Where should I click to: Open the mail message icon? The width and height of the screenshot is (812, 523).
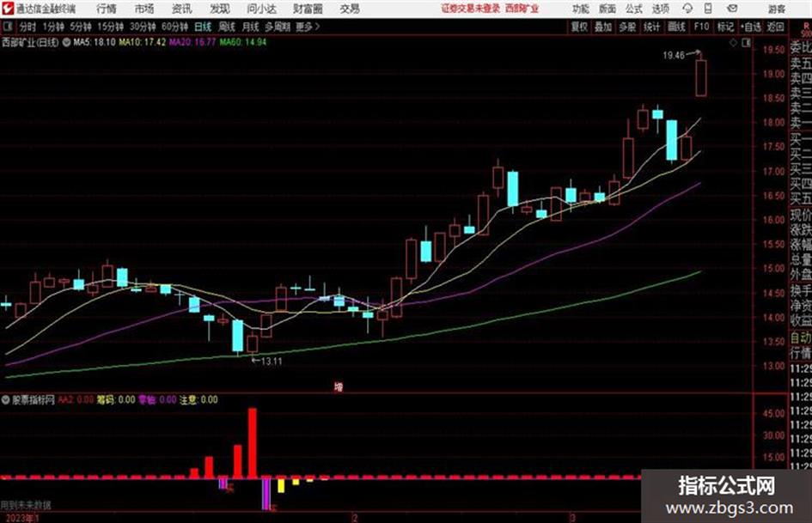click(732, 9)
